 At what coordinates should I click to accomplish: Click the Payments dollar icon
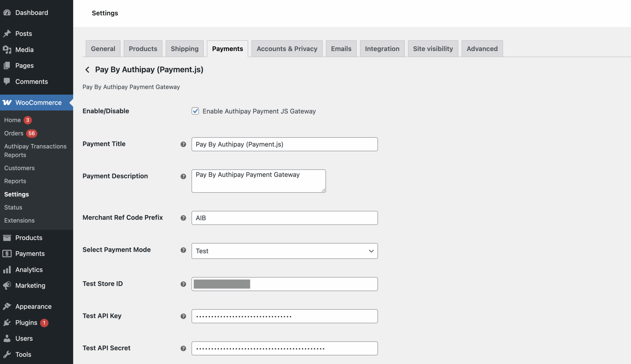(x=7, y=254)
